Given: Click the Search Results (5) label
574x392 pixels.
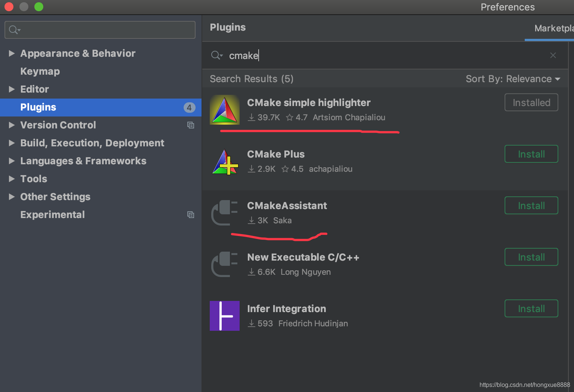Looking at the screenshot, I should 252,79.
